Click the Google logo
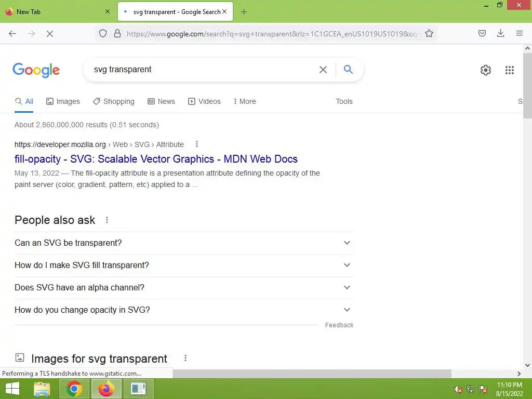 pos(36,70)
